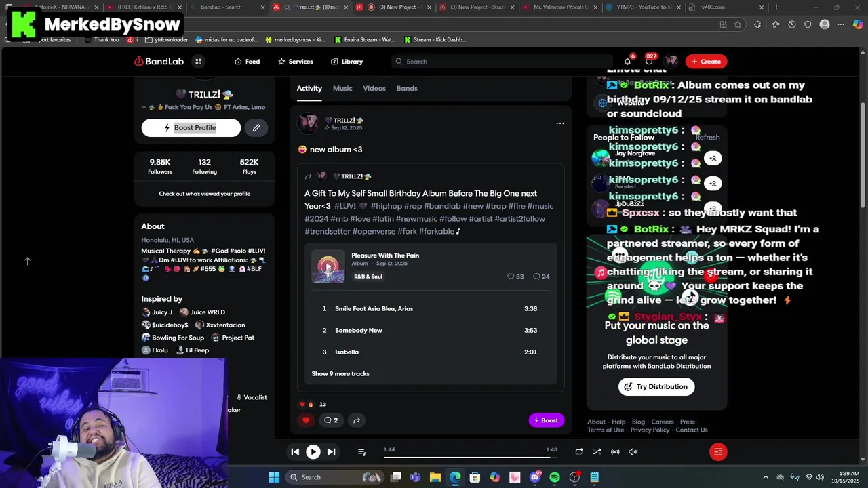Like the post with heart button

coord(306,420)
